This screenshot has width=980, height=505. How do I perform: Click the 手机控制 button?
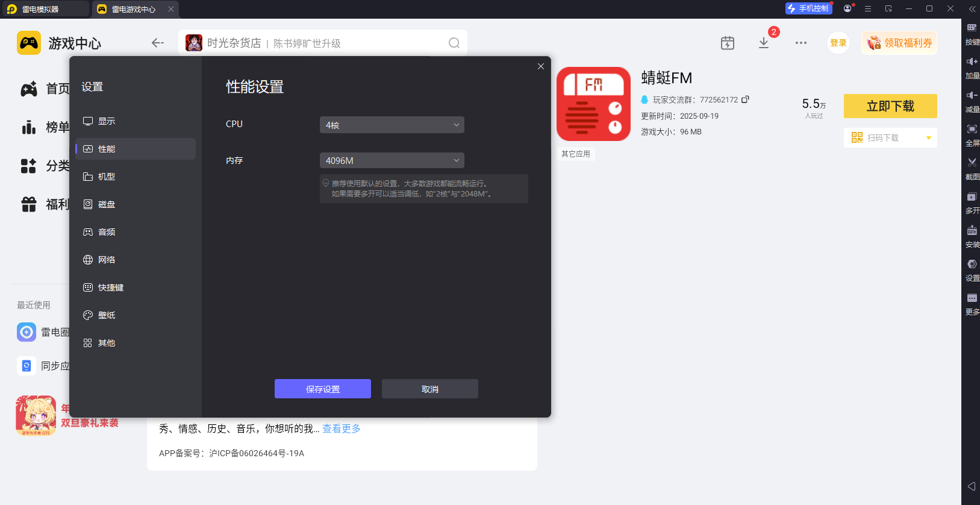click(809, 8)
